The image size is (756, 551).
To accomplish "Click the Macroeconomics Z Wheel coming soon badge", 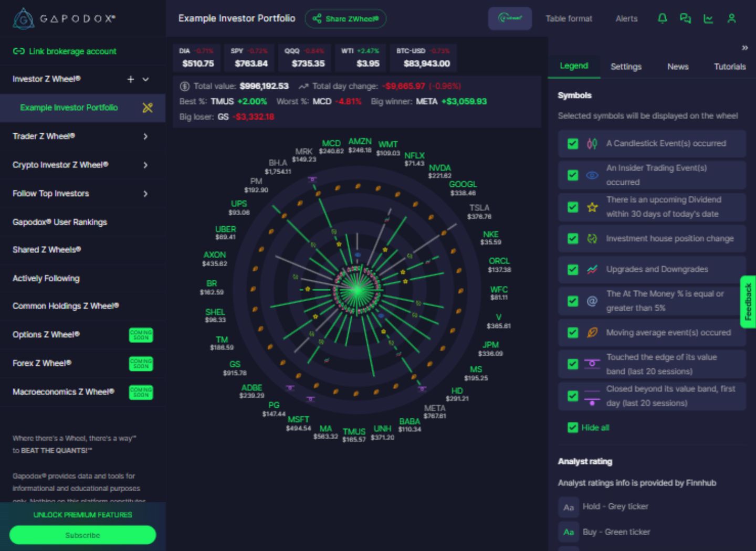I will click(141, 392).
